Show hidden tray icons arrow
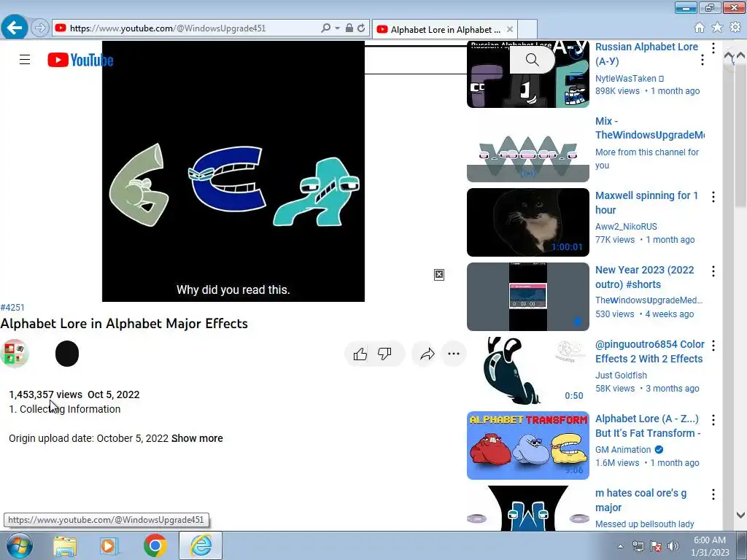This screenshot has height=560, width=747. coord(620,546)
